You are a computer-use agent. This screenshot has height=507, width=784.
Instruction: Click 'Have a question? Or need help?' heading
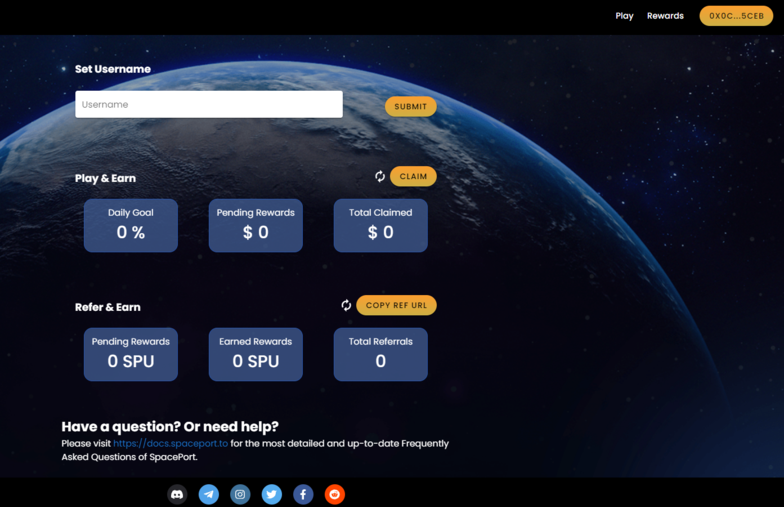tap(170, 426)
